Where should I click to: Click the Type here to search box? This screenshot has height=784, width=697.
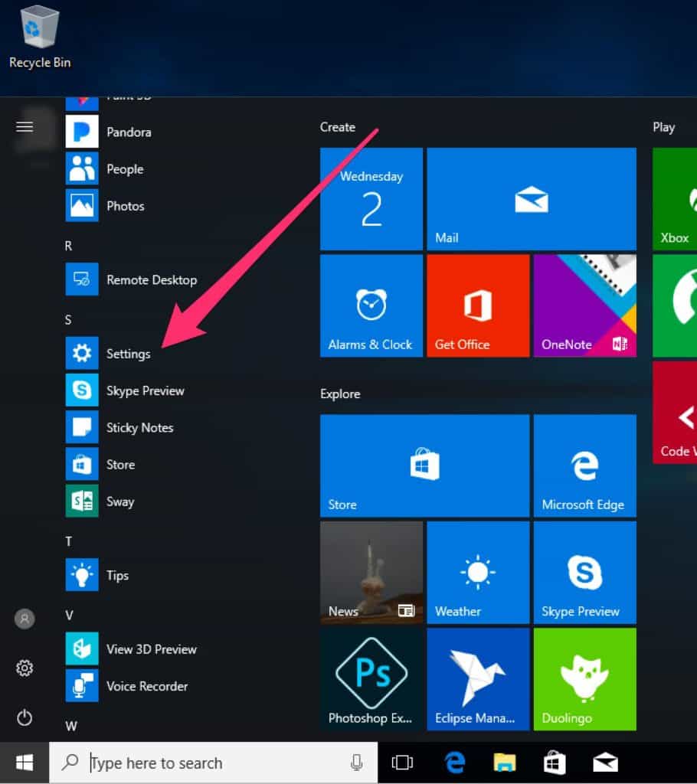214,763
